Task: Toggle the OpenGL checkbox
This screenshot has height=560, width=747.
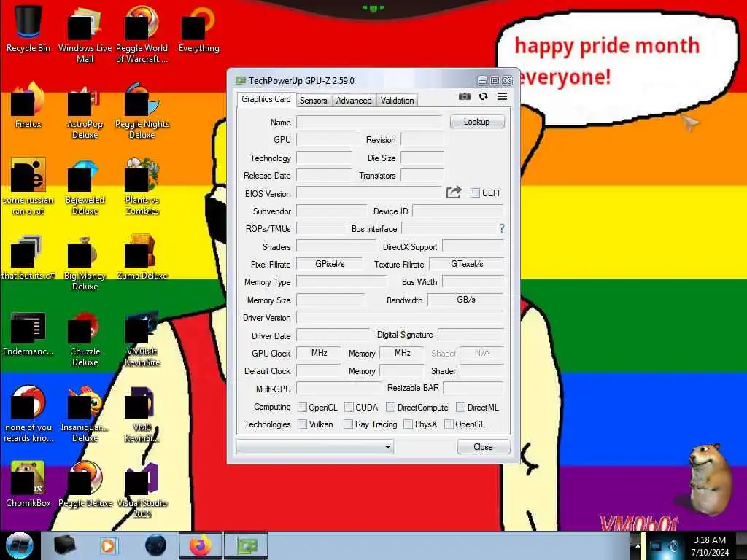Action: pyautogui.click(x=449, y=424)
